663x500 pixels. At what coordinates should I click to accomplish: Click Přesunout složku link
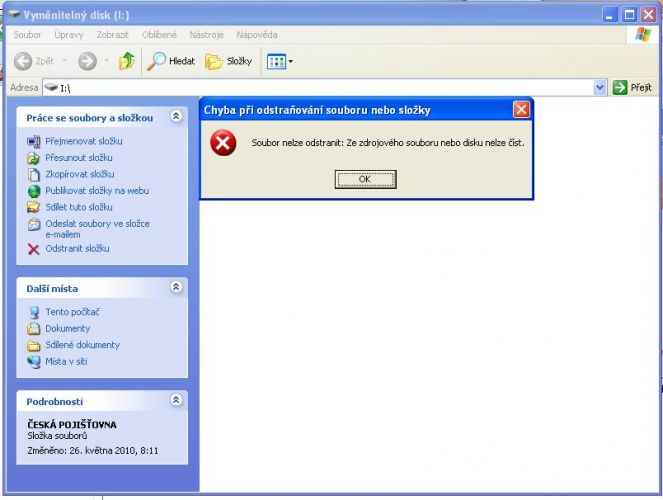click(x=79, y=158)
